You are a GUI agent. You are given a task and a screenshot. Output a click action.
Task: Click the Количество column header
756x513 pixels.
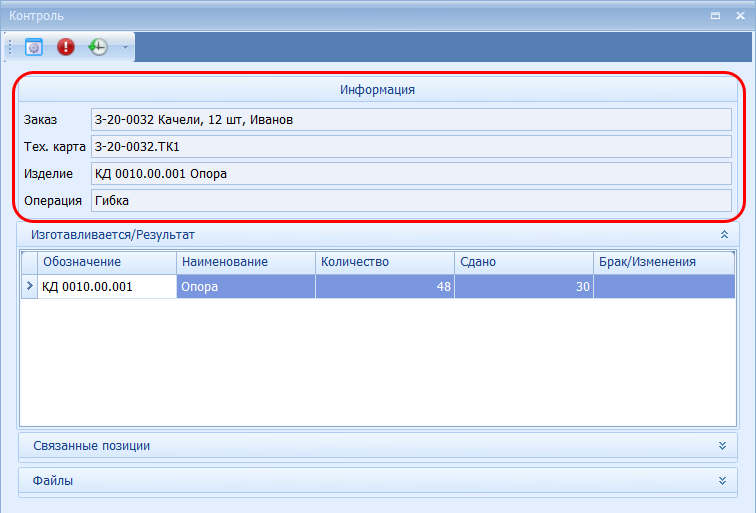click(384, 262)
